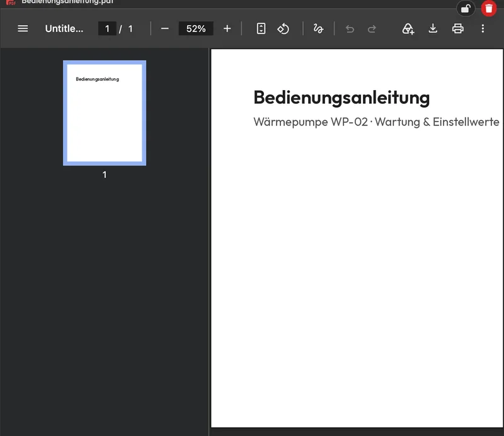This screenshot has height=436, width=504.
Task: Click the red trash delete icon
Action: tap(489, 8)
